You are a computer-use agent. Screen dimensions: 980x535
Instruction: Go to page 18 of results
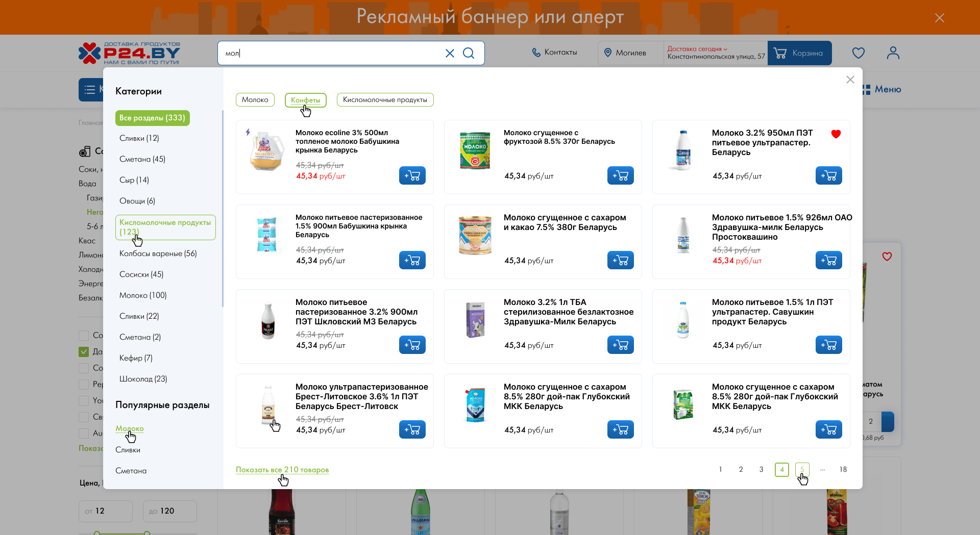tap(843, 470)
